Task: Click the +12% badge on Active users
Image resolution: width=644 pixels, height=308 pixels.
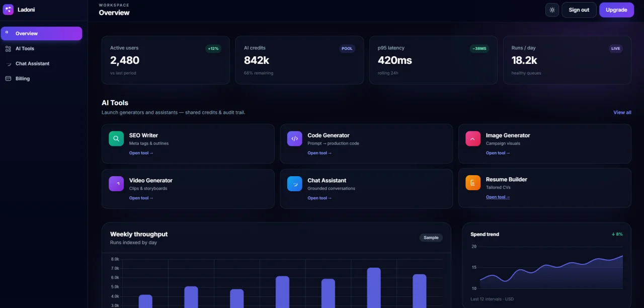Action: click(213, 49)
